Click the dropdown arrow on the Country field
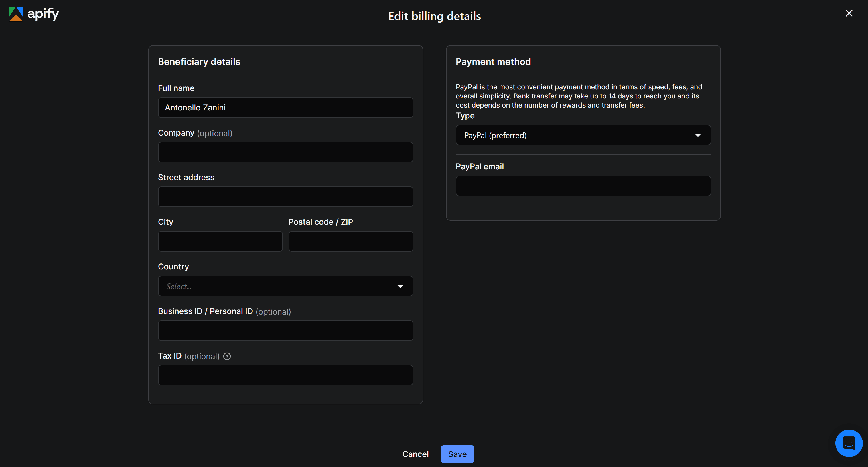The width and height of the screenshot is (868, 467). pos(400,286)
